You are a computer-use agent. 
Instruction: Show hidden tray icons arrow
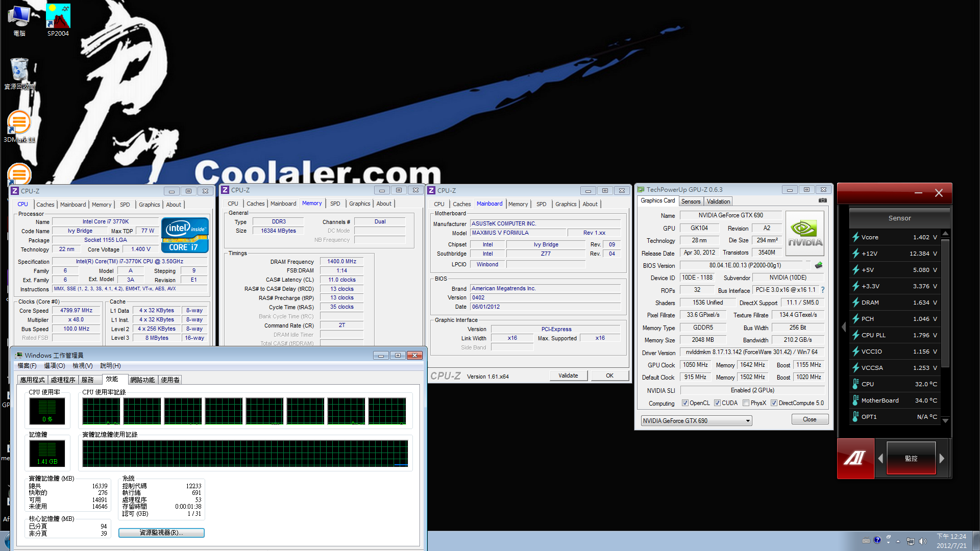click(898, 541)
